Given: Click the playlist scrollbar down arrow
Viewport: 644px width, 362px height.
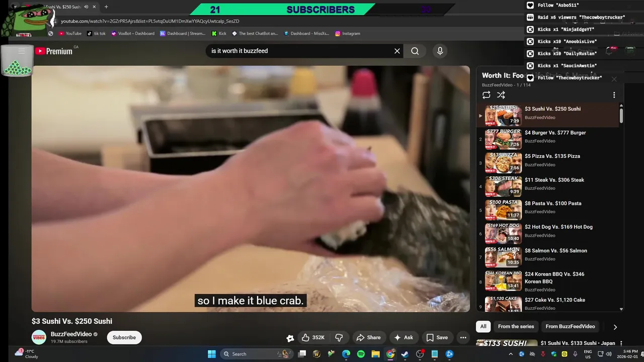Looking at the screenshot, I should click(621, 309).
